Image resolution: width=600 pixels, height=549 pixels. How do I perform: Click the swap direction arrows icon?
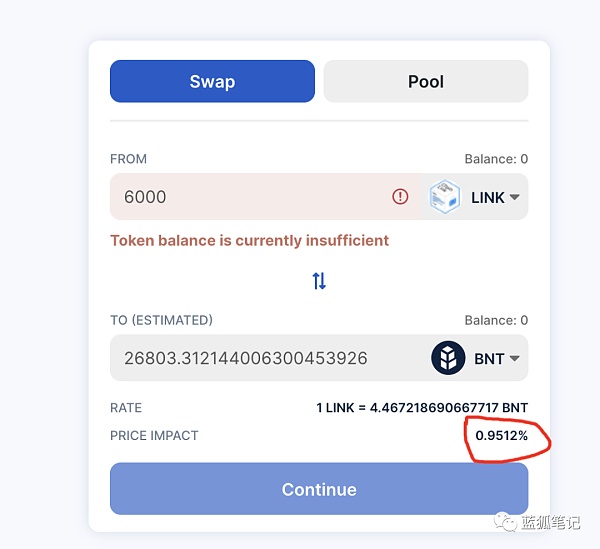319,281
